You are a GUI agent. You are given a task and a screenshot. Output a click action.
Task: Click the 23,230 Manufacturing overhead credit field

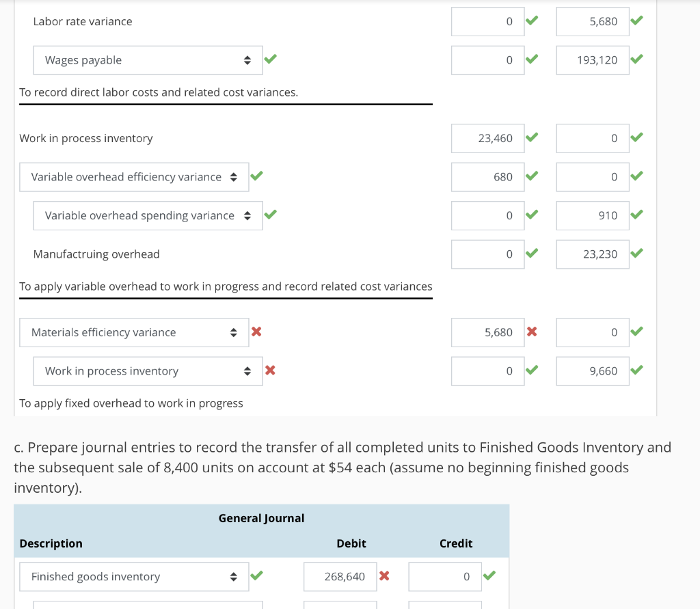click(593, 254)
